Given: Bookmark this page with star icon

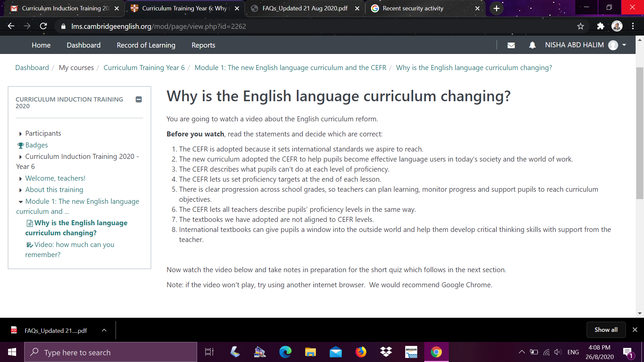Looking at the screenshot, I should (x=581, y=26).
